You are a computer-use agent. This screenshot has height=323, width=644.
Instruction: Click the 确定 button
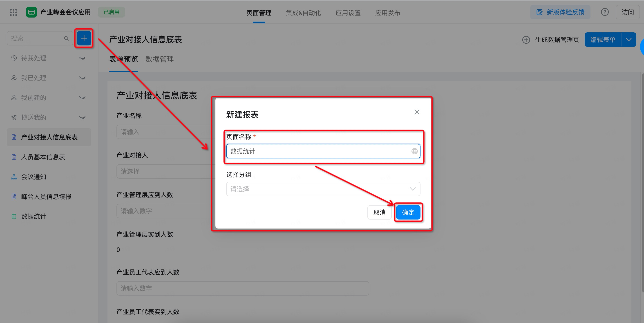click(x=408, y=212)
